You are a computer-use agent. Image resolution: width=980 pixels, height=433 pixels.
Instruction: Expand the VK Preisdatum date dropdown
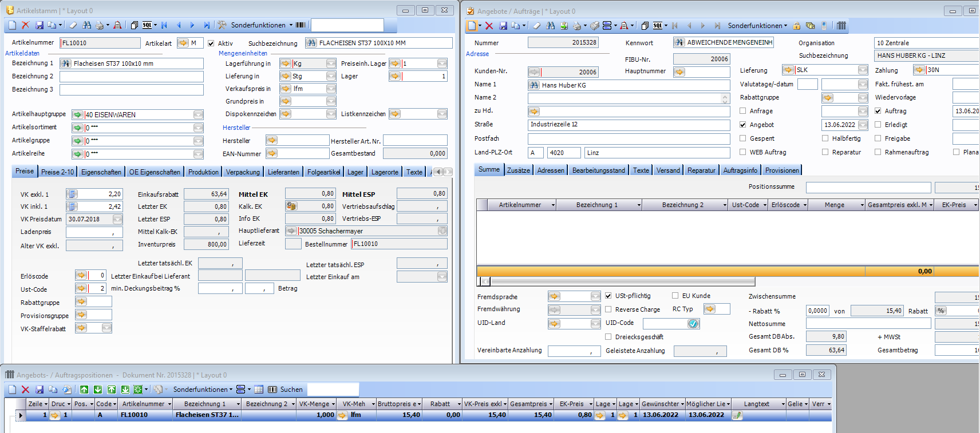click(x=117, y=219)
